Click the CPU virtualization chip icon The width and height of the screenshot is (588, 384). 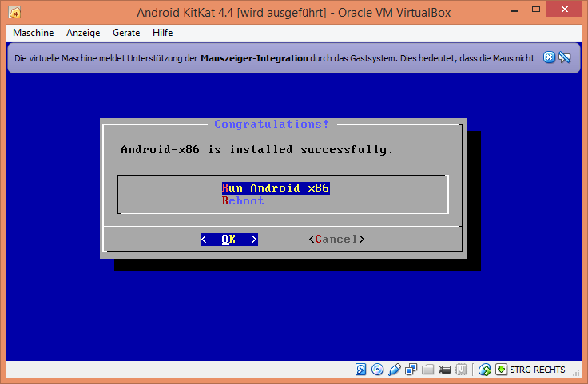461,370
